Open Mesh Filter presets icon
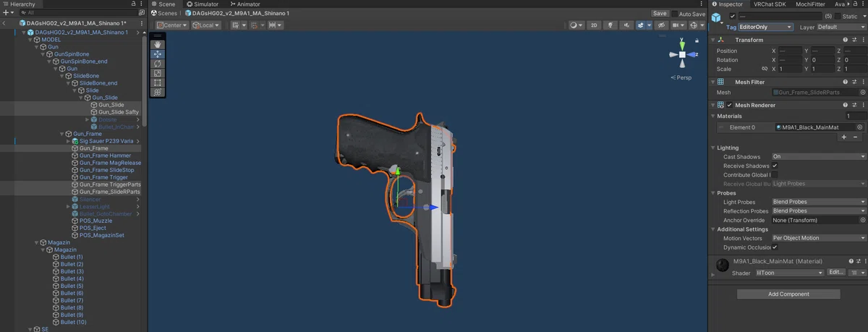868x332 pixels. (854, 82)
